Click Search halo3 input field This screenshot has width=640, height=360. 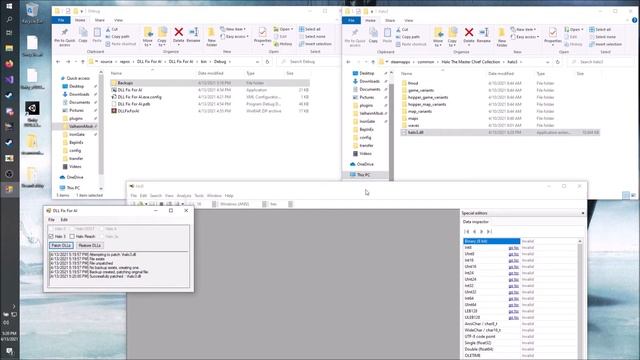point(601,62)
